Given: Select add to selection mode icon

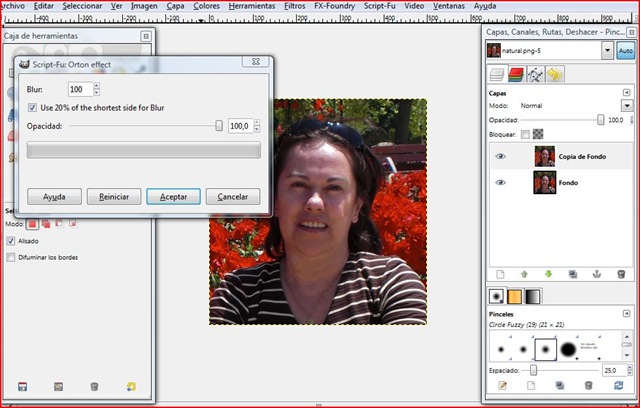Looking at the screenshot, I should tap(46, 224).
